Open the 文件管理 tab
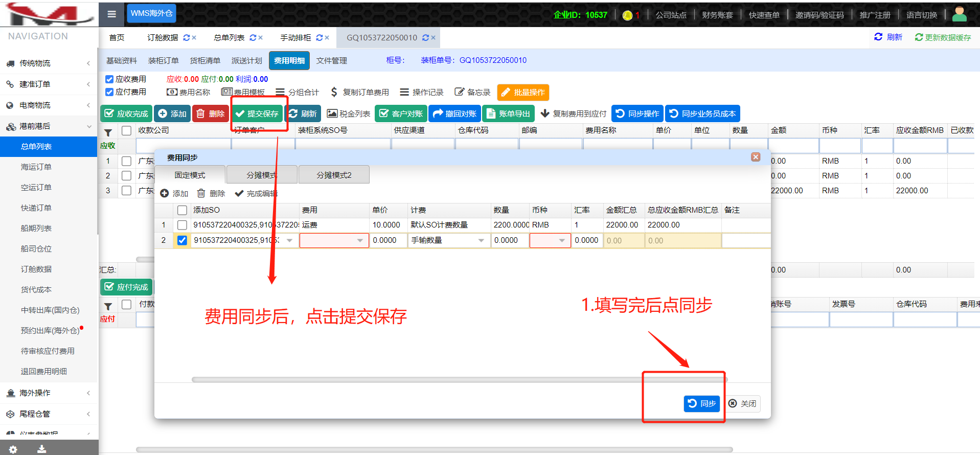 (x=331, y=61)
